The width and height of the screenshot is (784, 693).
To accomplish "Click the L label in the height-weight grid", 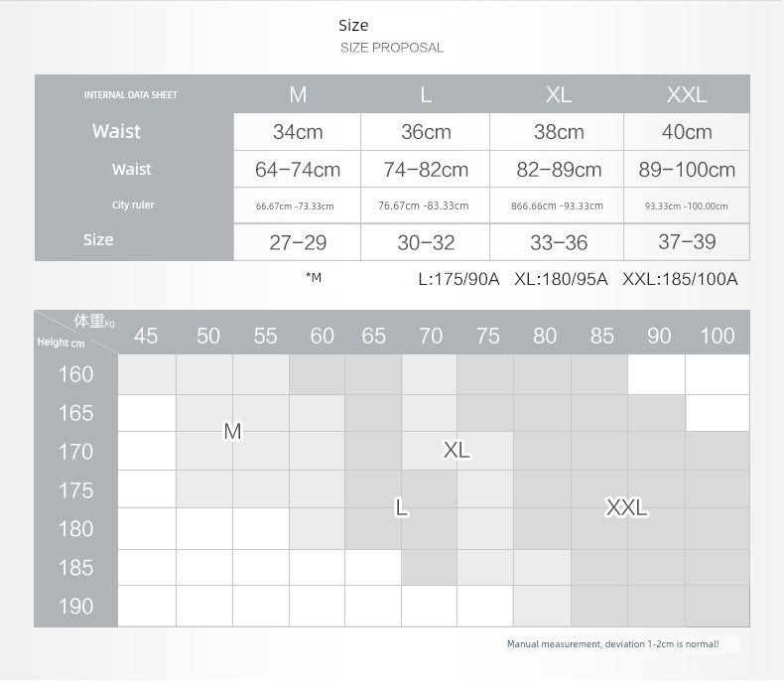I will [402, 507].
